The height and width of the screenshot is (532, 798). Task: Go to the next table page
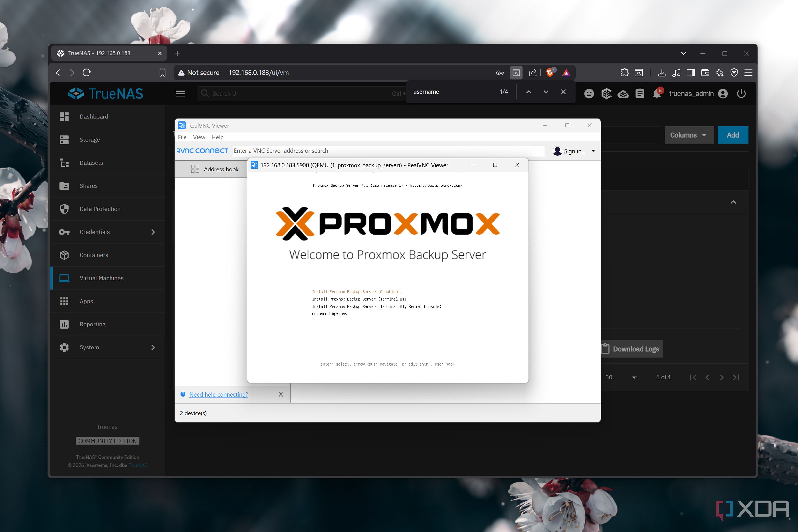722,377
